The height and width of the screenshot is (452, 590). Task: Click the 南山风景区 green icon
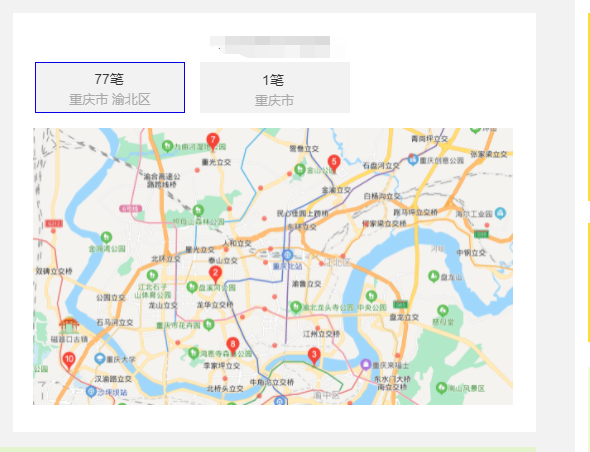441,387
